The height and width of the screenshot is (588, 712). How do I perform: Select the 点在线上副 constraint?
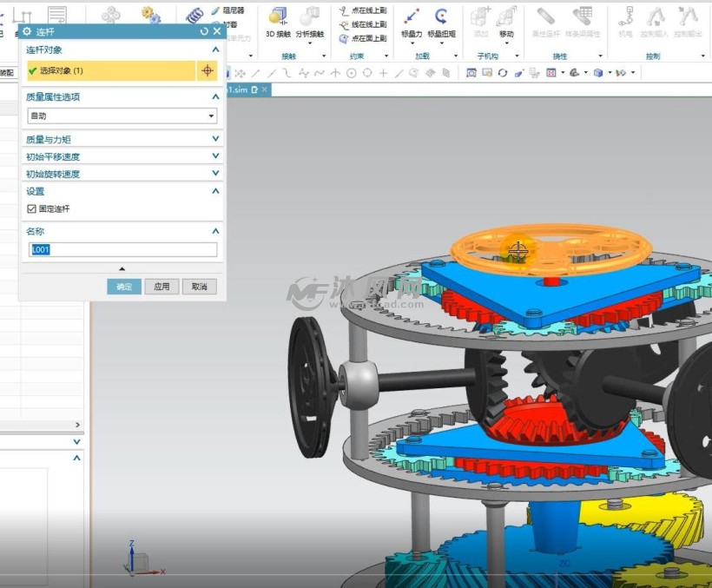pos(363,10)
